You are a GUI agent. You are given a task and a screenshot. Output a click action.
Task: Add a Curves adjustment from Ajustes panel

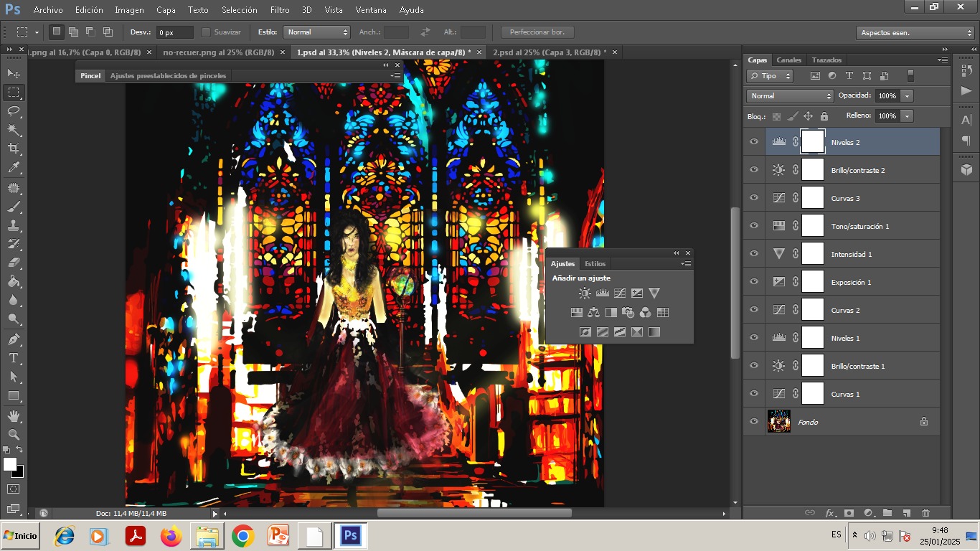(619, 293)
